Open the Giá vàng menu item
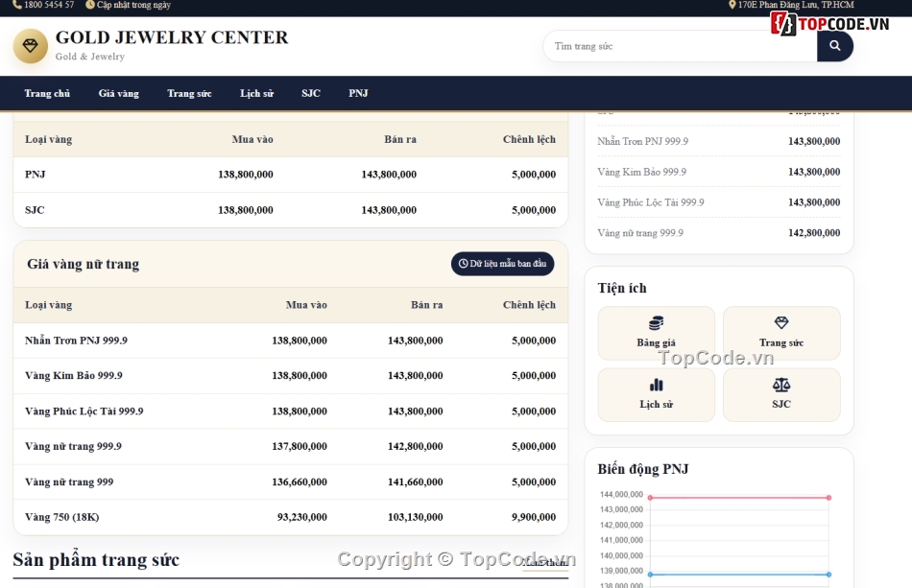The width and height of the screenshot is (912, 588). coord(119,93)
